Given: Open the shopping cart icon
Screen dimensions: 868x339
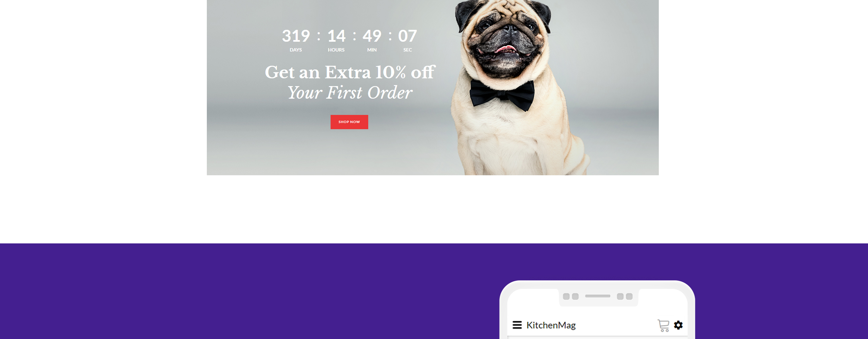Looking at the screenshot, I should click(663, 325).
